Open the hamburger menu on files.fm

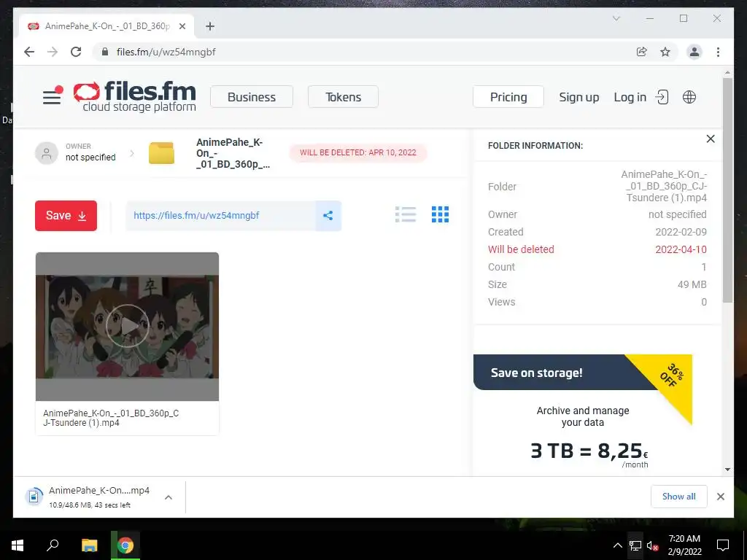pos(52,97)
